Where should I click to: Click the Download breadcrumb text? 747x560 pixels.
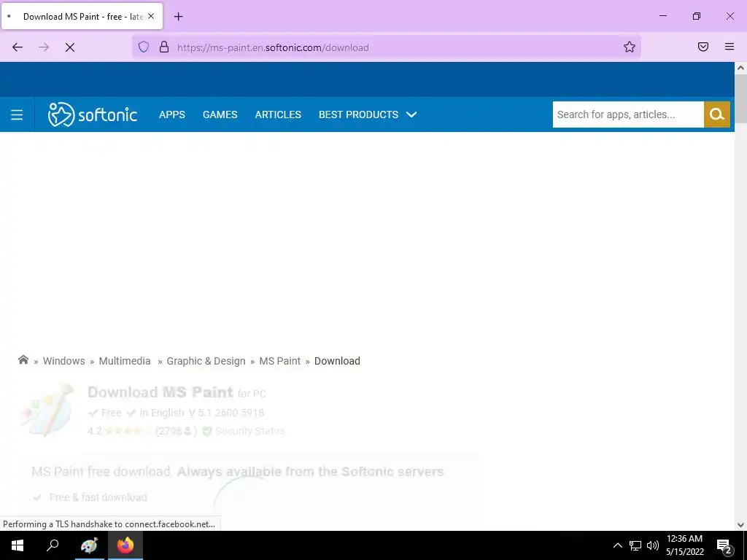pyautogui.click(x=337, y=362)
